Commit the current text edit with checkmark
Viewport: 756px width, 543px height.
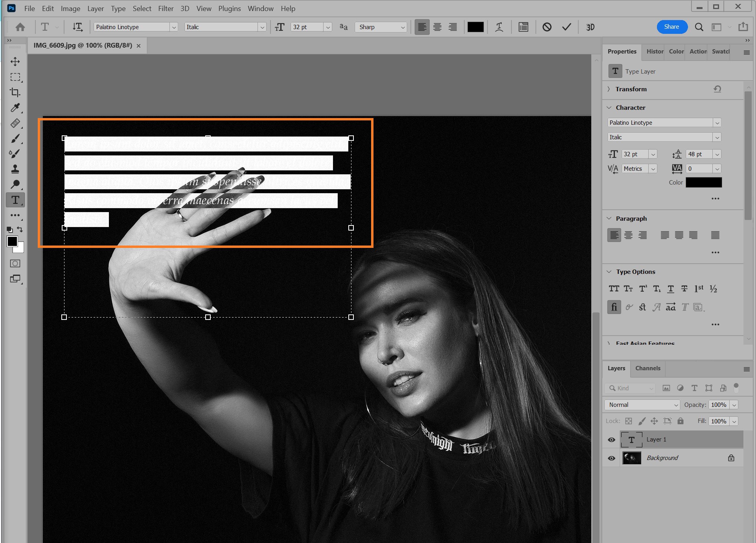pos(566,27)
